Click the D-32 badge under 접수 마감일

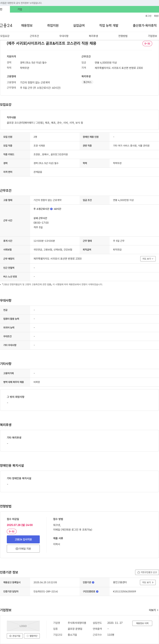11,531
